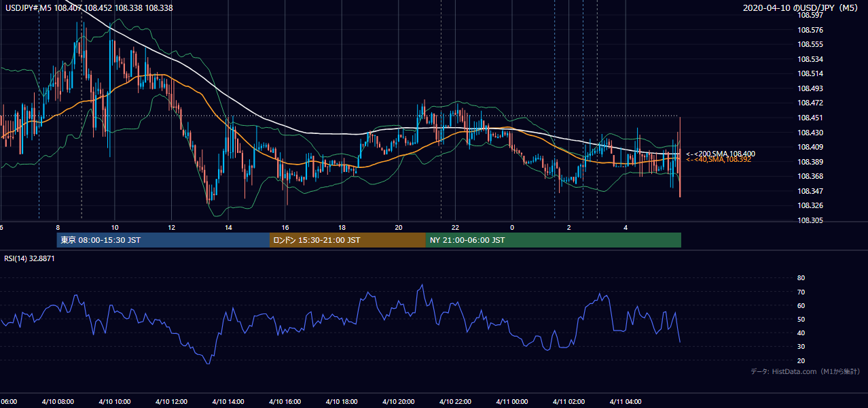Click RSI scale value 40
The image size is (868, 408).
pyautogui.click(x=801, y=333)
